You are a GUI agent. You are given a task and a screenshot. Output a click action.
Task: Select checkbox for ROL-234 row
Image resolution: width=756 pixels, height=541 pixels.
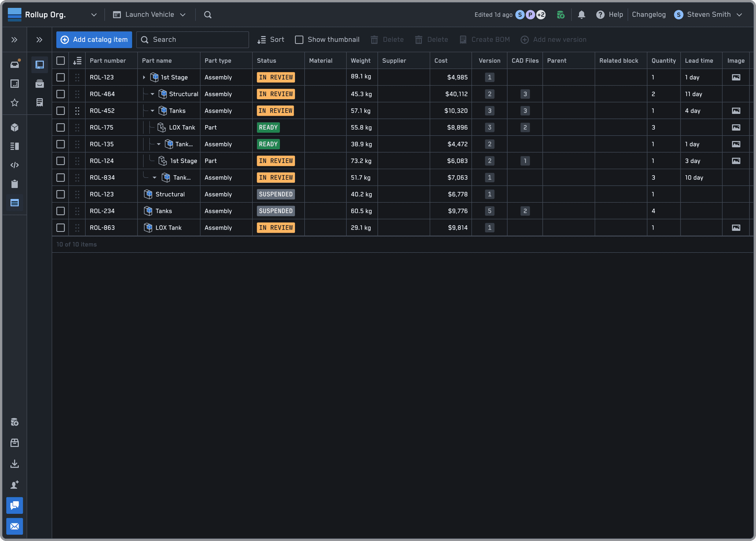click(61, 211)
